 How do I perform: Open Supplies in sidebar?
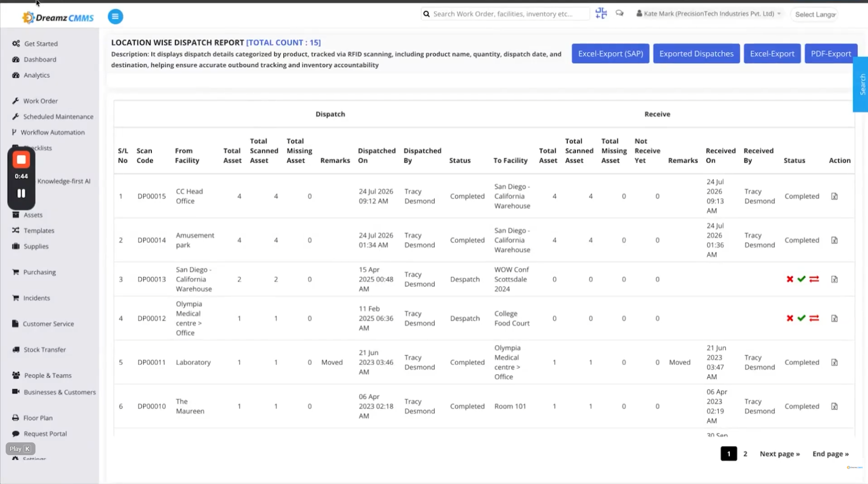coord(31,246)
